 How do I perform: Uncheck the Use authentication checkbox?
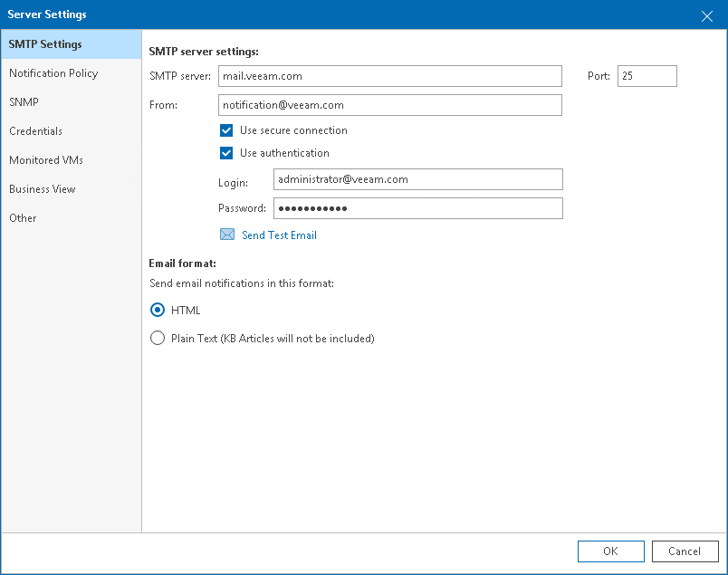click(x=226, y=153)
